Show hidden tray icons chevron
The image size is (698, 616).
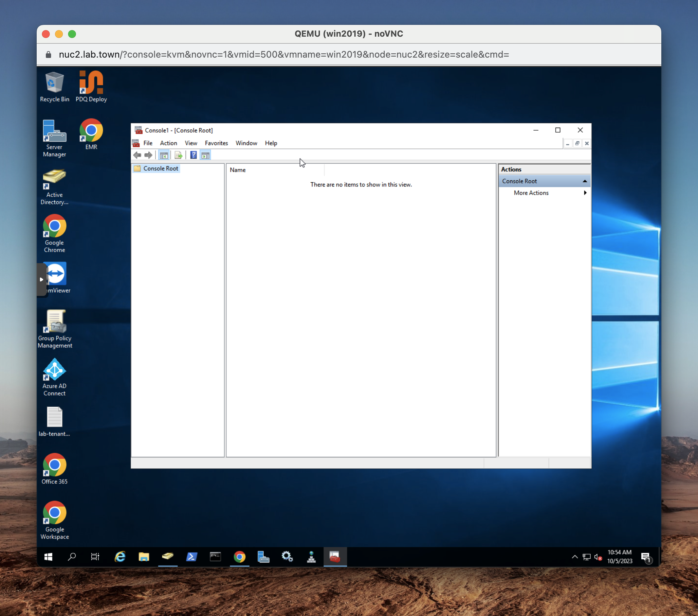pos(575,557)
